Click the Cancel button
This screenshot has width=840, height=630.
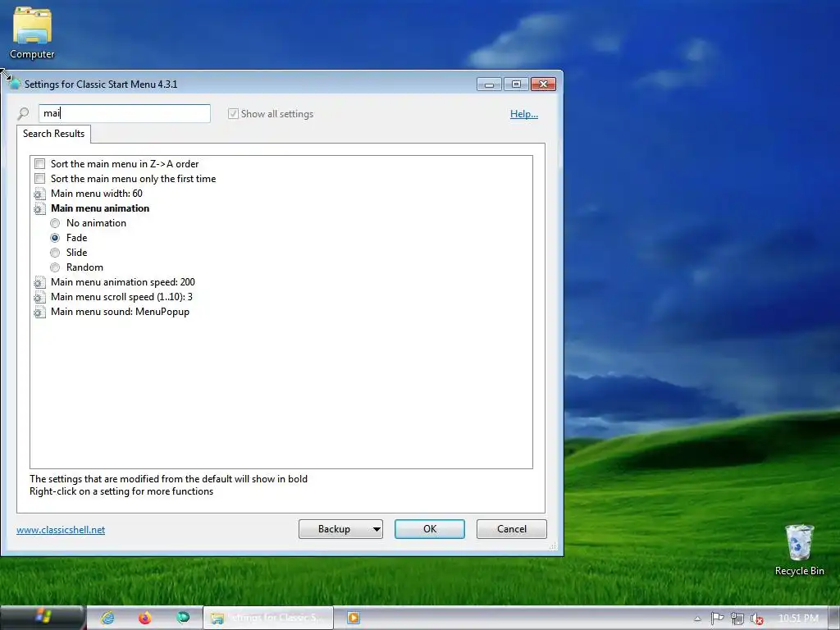512,529
